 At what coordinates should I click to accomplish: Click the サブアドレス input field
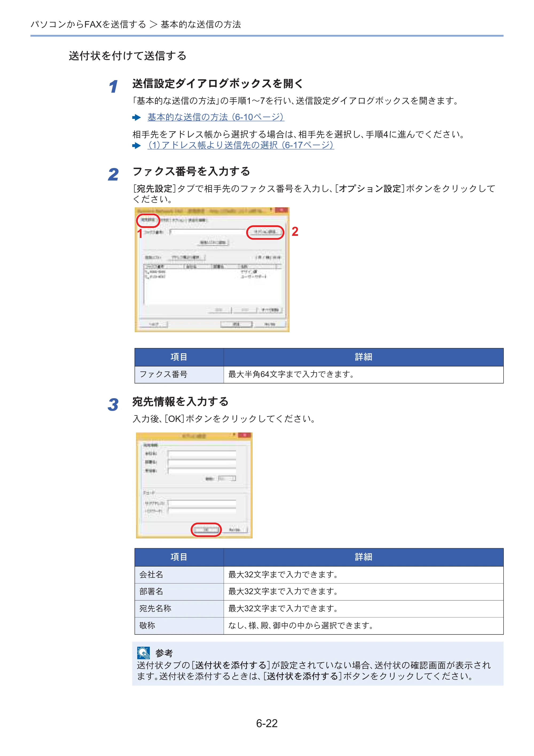(x=202, y=503)
